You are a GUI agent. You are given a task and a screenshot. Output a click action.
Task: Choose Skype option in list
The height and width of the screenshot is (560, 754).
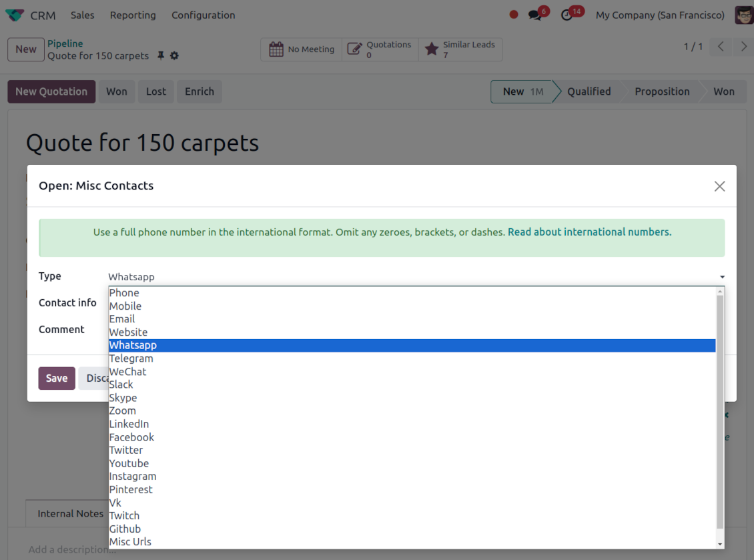(412, 398)
